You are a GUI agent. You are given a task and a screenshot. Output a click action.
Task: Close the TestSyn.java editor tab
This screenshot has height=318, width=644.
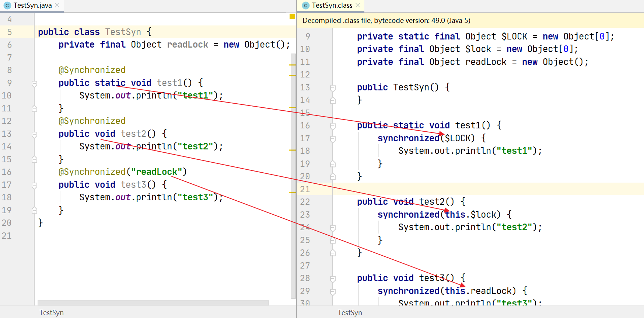click(57, 5)
